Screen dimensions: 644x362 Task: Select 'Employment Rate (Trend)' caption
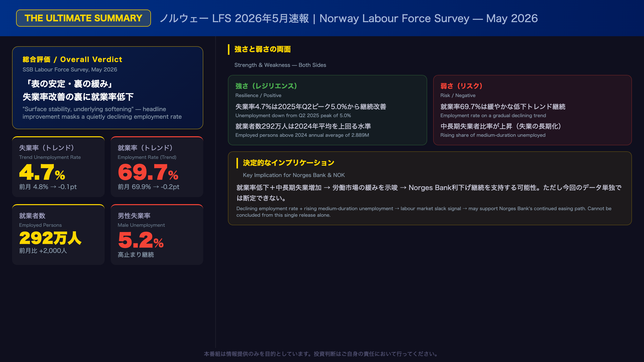(x=147, y=157)
